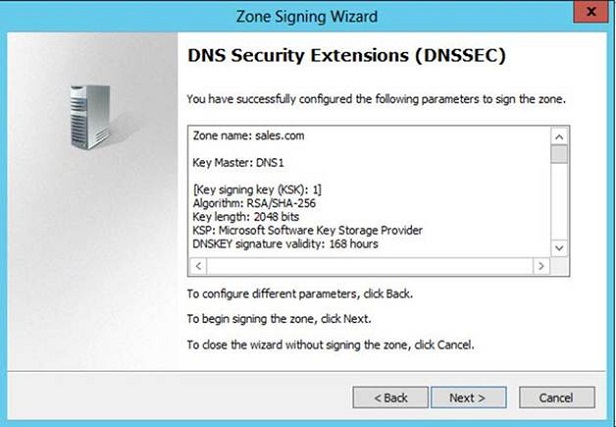Image resolution: width=616 pixels, height=427 pixels.
Task: Click the right arrow of horizontal scrollbar
Action: tap(541, 266)
